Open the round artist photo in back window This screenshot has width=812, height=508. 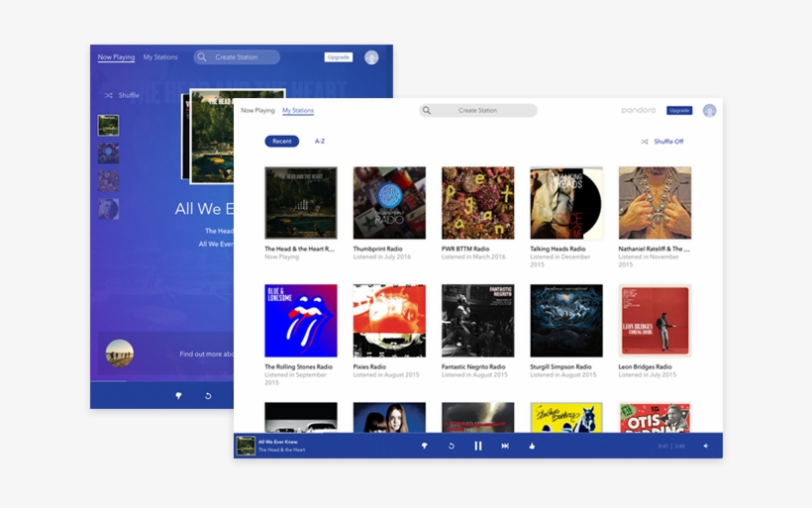click(x=120, y=354)
